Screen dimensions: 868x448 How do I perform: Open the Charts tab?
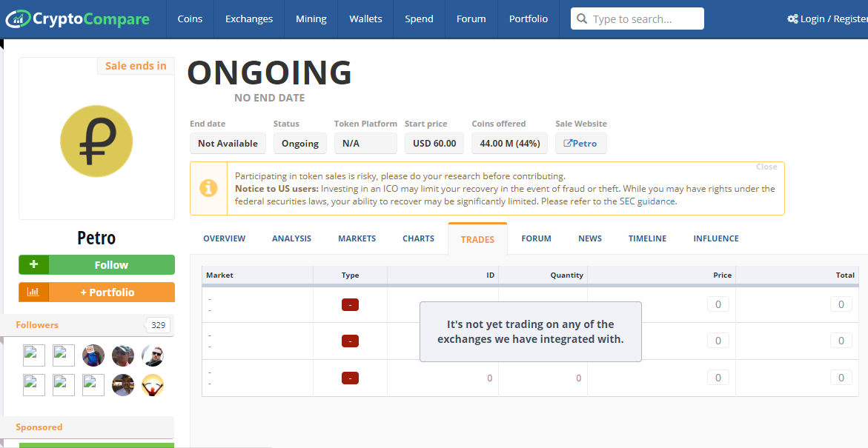418,238
